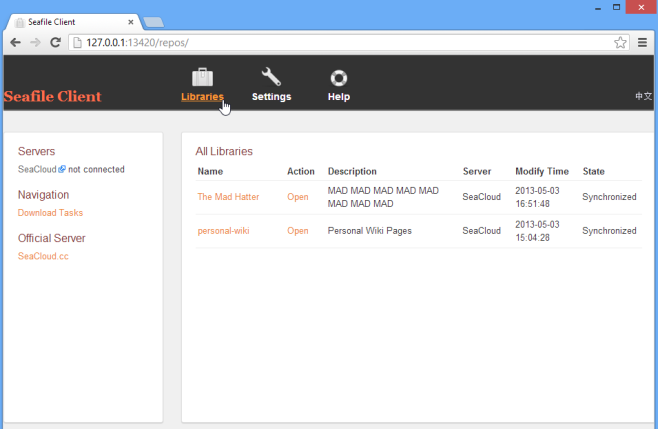Close the Seafile Client tab
Image resolution: width=658 pixels, height=429 pixels.
[x=131, y=22]
